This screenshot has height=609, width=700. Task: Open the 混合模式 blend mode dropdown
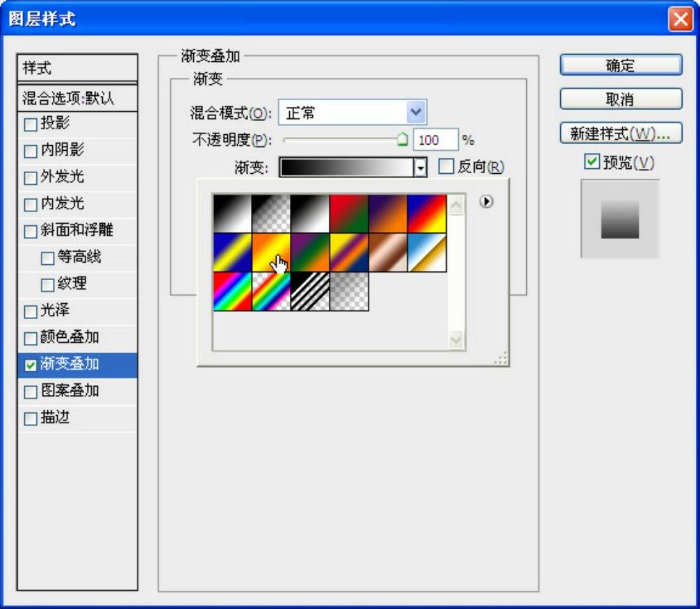416,113
